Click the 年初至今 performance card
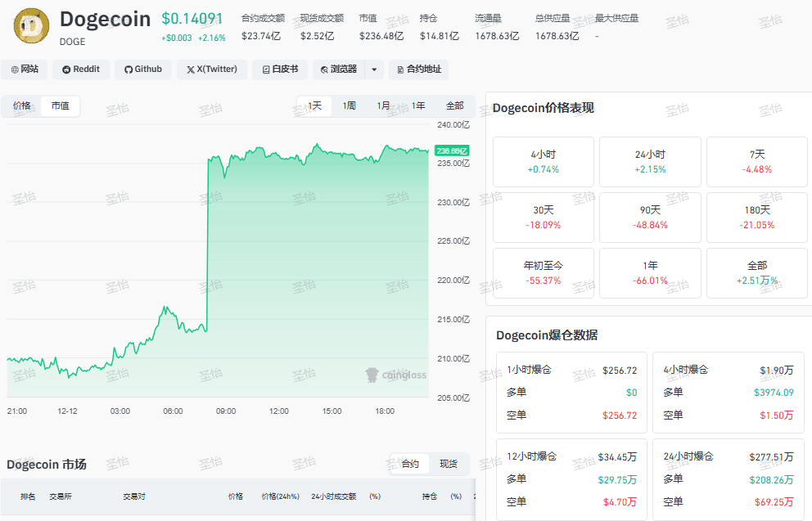The image size is (812, 521). click(x=544, y=273)
